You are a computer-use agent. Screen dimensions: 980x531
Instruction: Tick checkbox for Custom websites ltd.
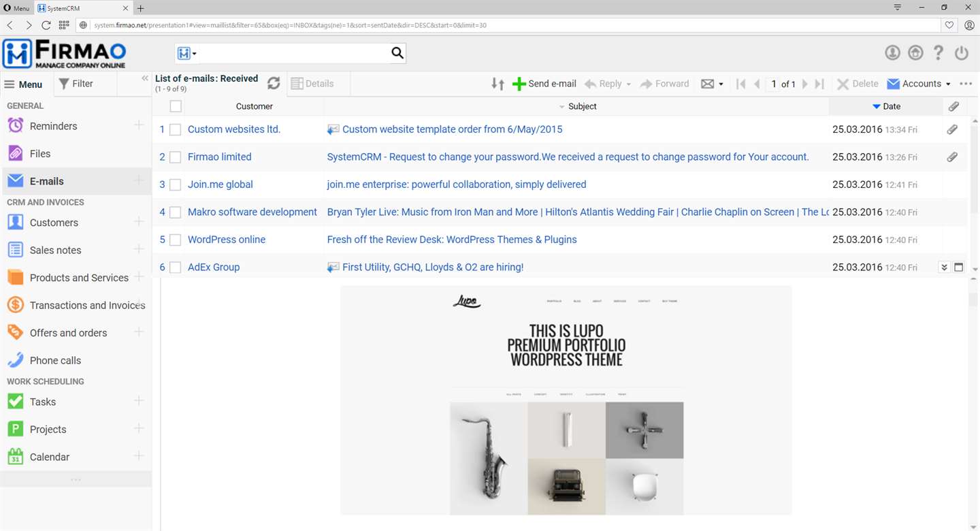coord(175,129)
